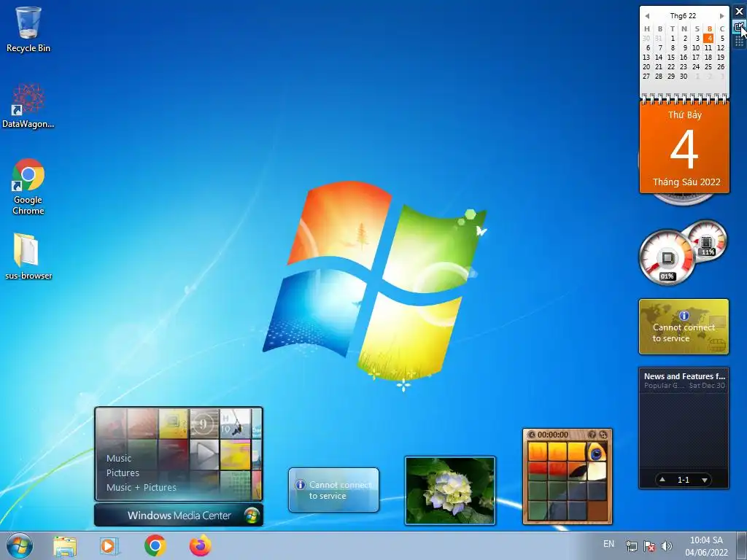Screen dimensions: 747x560
Task: Click the EN language indicator in the tray
Action: point(608,544)
